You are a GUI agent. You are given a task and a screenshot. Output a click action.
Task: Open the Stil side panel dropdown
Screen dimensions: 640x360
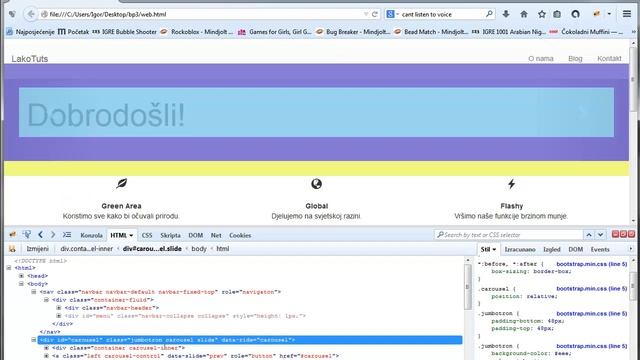(x=494, y=249)
